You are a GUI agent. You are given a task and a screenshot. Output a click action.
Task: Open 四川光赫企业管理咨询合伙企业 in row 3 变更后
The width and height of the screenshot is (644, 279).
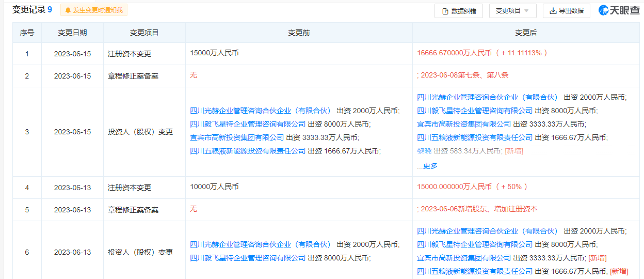[x=488, y=97]
